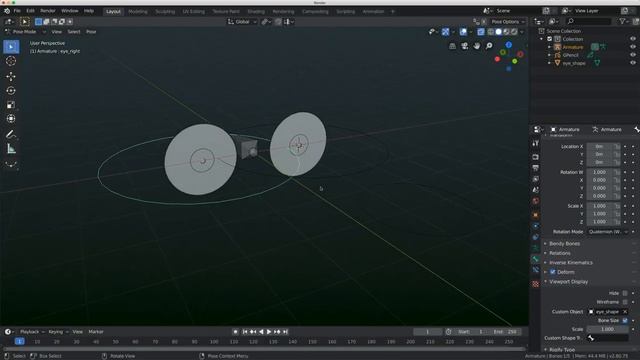The image size is (640, 360).
Task: Select solid viewport shading mode
Action: pyautogui.click(x=498, y=31)
